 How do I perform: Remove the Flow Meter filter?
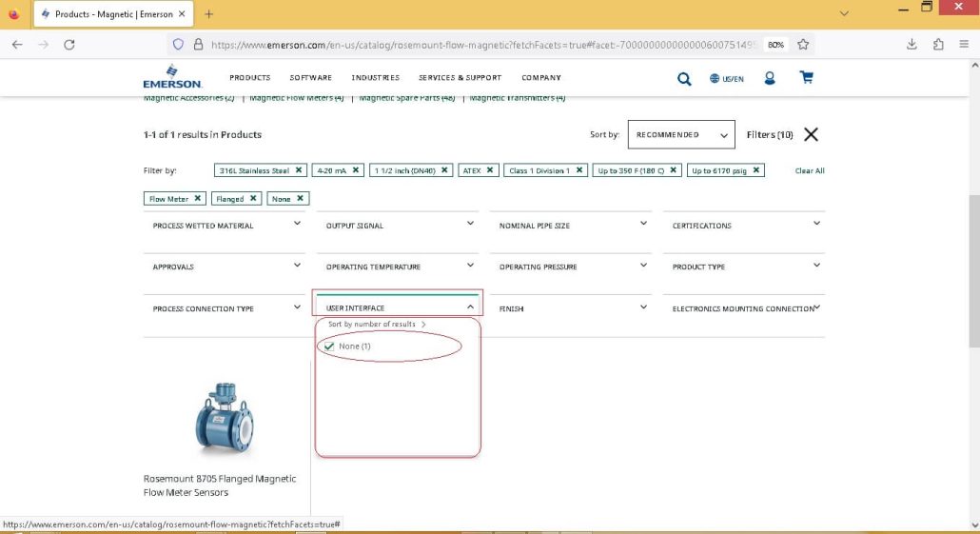198,198
